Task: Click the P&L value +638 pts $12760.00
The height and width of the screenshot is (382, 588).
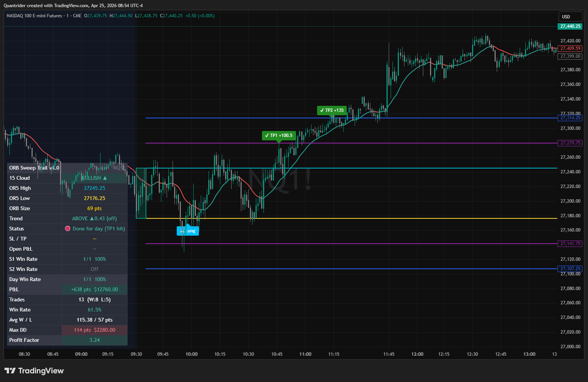Action: [94, 289]
